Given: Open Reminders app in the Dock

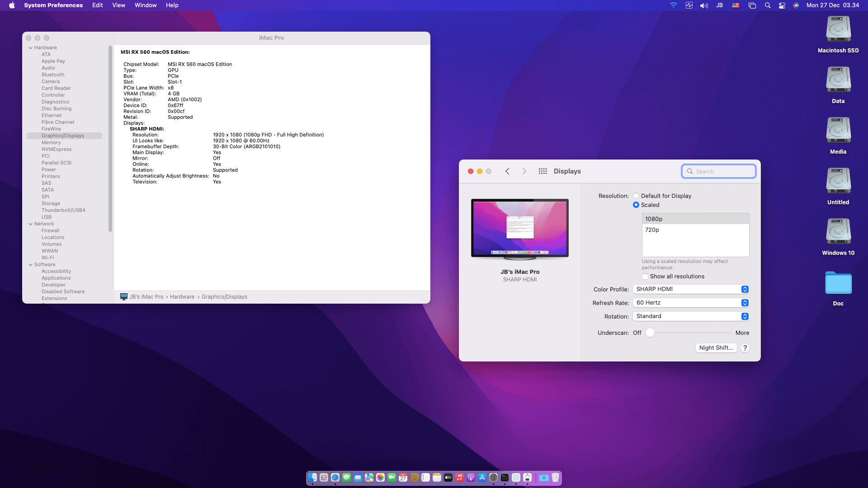Looking at the screenshot, I should pos(426,478).
